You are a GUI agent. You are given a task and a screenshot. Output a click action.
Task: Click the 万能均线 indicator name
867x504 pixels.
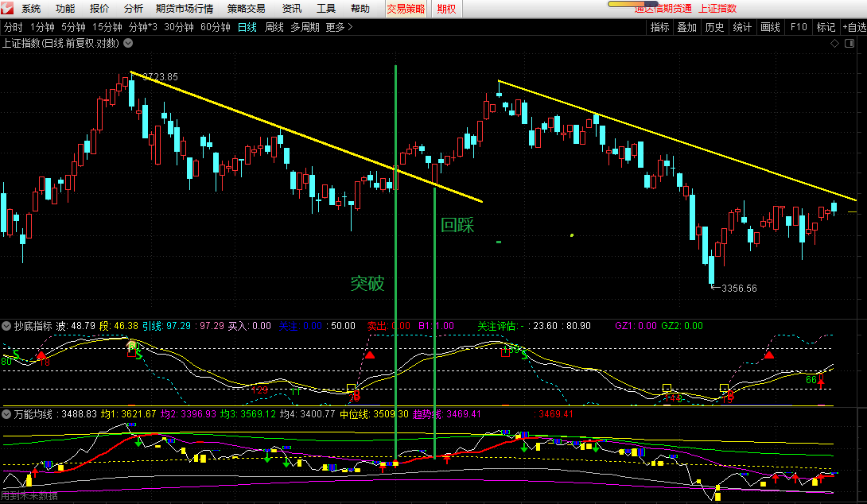pyautogui.click(x=33, y=414)
